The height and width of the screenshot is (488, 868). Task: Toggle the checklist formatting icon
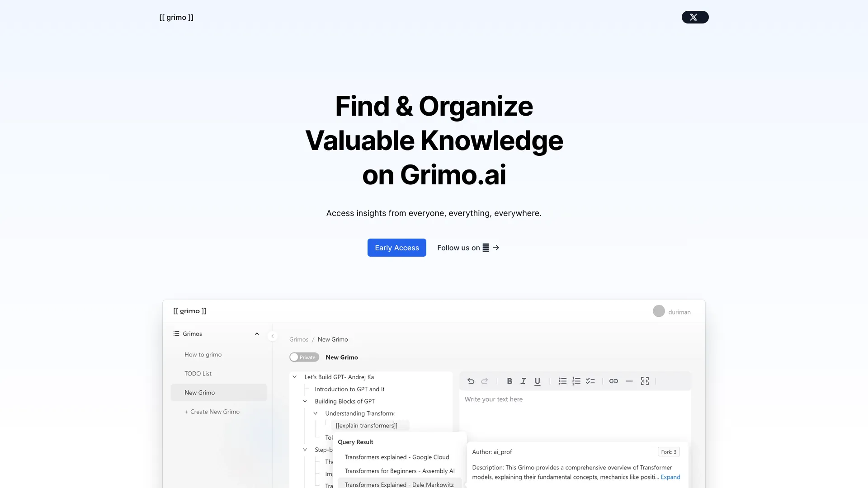click(590, 381)
